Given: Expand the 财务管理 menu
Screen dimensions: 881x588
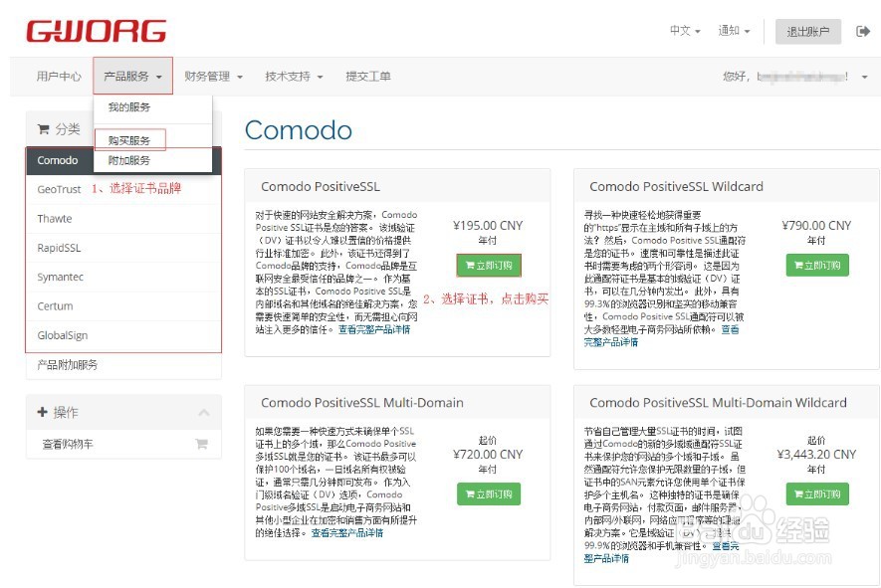Looking at the screenshot, I should (x=213, y=77).
